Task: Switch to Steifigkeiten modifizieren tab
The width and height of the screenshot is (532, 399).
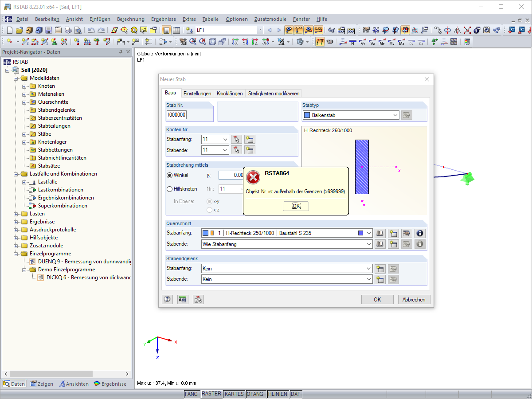Action: coord(274,94)
